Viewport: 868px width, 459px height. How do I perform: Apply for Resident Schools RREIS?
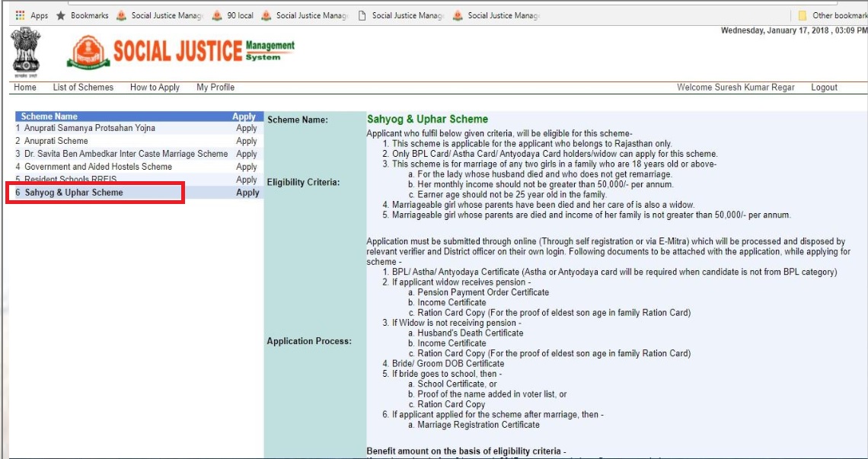(x=247, y=180)
